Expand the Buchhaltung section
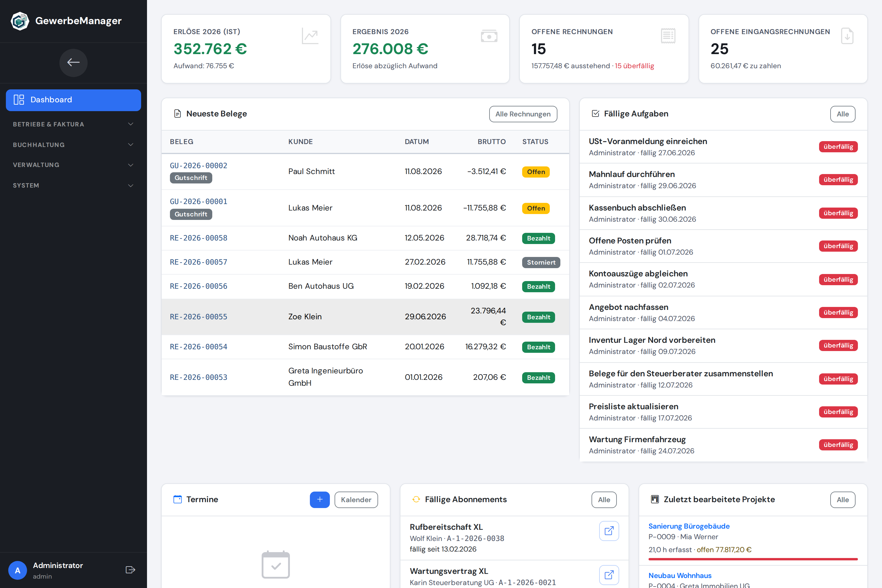This screenshot has height=588, width=882. pos(73,145)
